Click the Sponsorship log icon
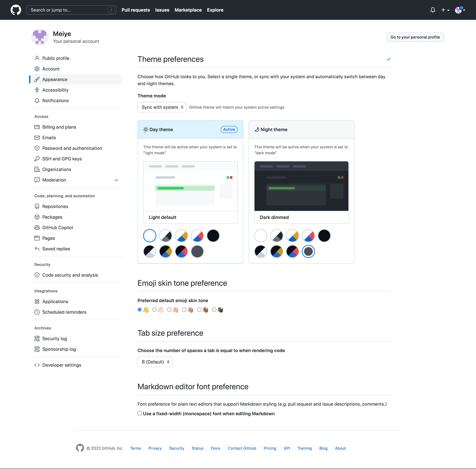This screenshot has height=469, width=476. coord(37,349)
